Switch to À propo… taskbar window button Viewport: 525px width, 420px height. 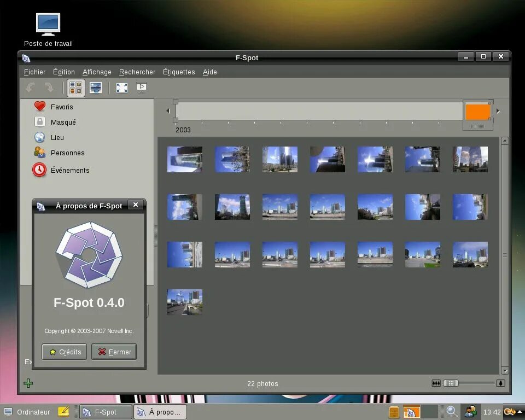coord(160,412)
